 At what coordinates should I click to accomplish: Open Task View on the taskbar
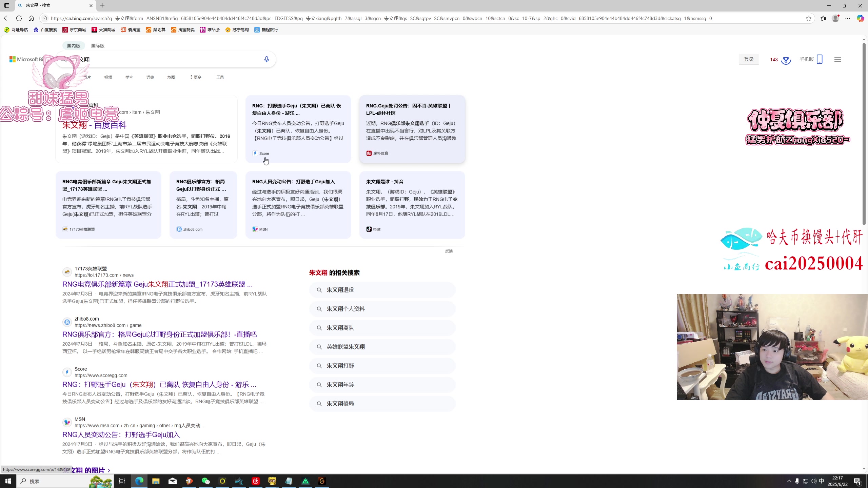[x=122, y=481]
